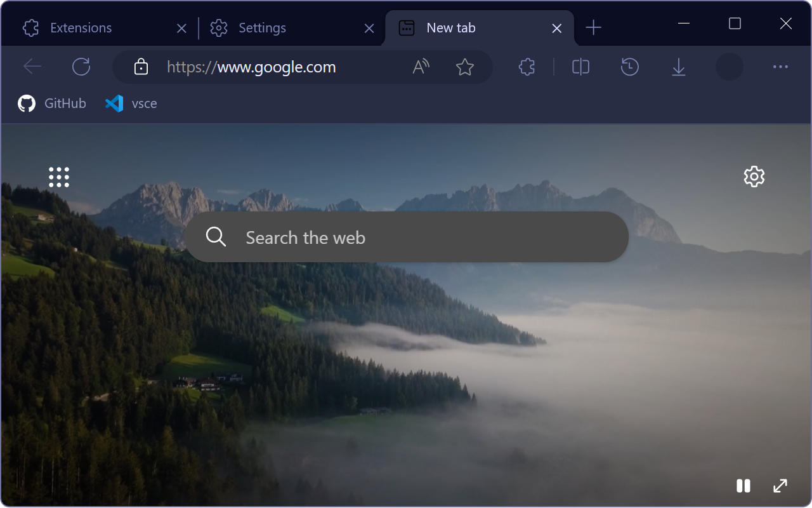Open the Settings and more menu

[780, 67]
